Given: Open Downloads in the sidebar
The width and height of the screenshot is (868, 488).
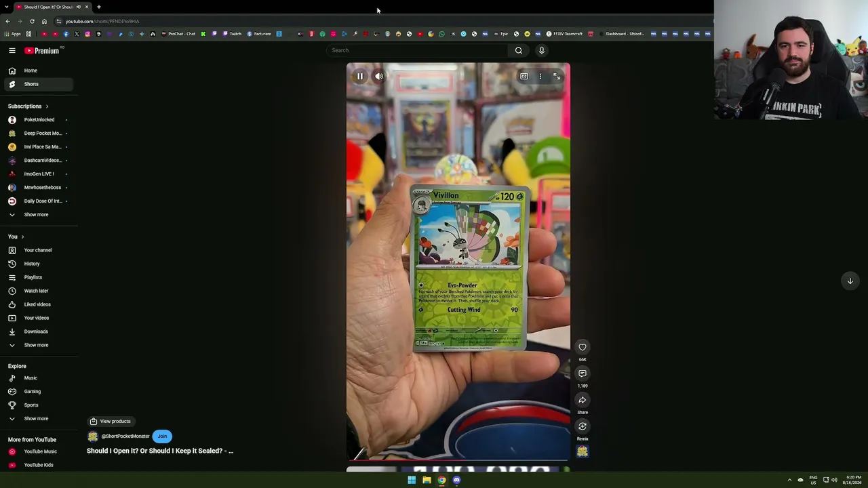Looking at the screenshot, I should [x=39, y=331].
